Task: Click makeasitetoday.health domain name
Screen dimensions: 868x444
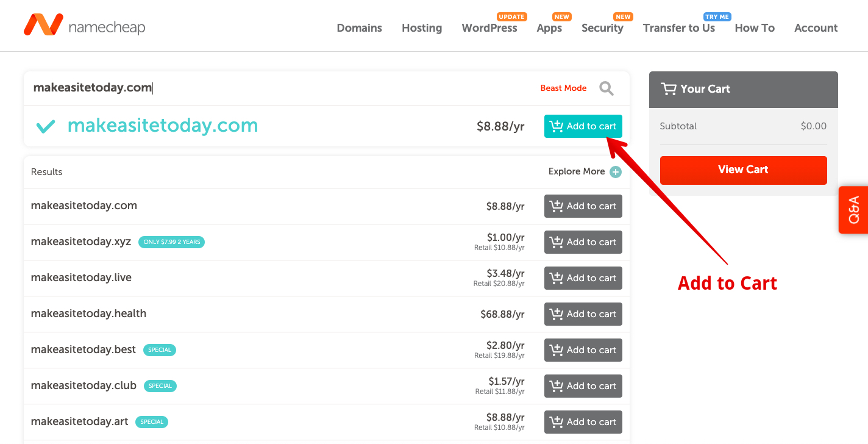Action: coord(88,313)
